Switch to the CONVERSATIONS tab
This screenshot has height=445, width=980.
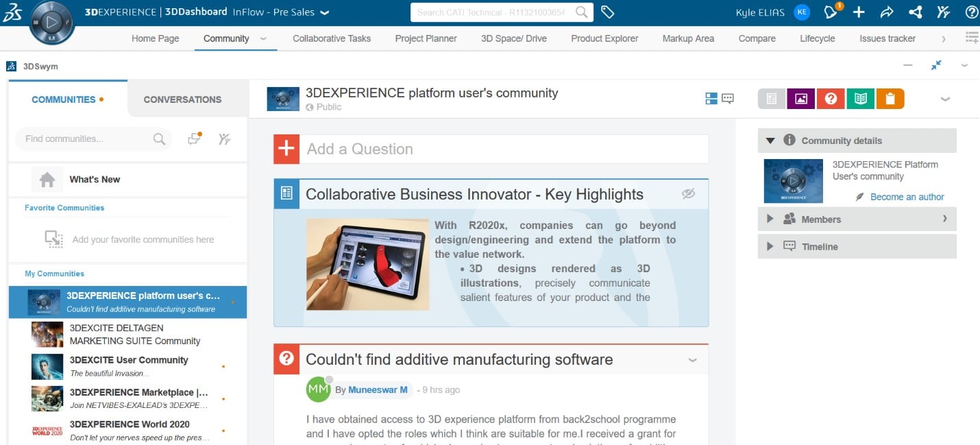183,99
